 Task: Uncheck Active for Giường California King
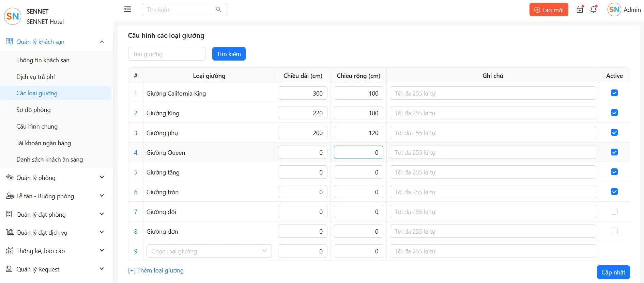[614, 93]
